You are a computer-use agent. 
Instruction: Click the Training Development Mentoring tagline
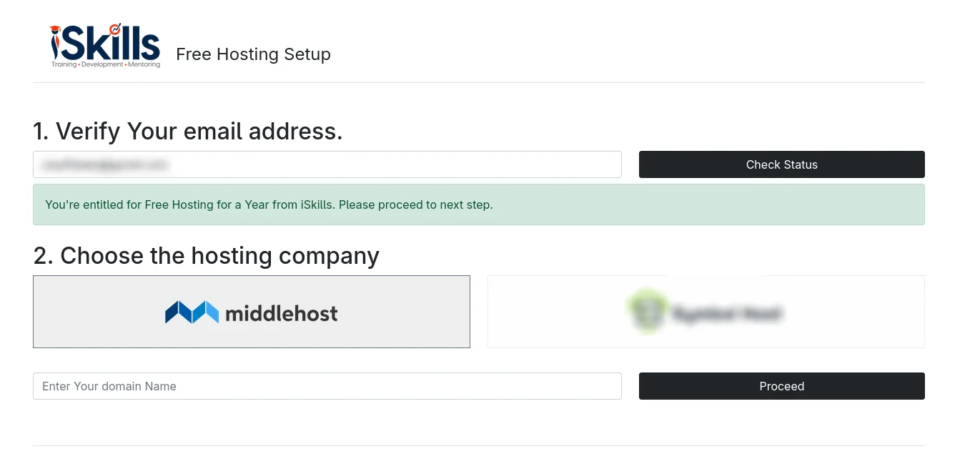(106, 64)
